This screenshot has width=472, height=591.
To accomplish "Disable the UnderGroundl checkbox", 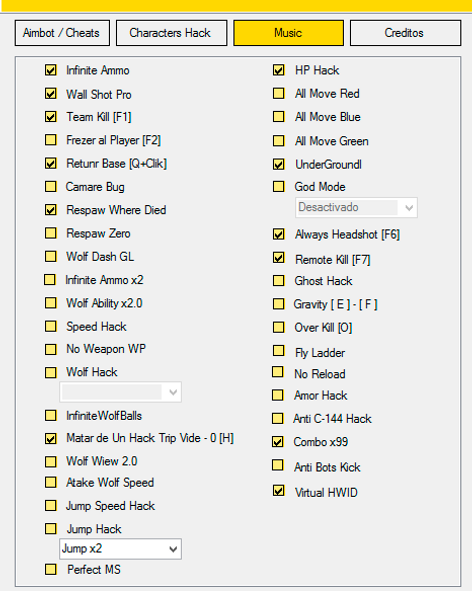I will pos(279,164).
